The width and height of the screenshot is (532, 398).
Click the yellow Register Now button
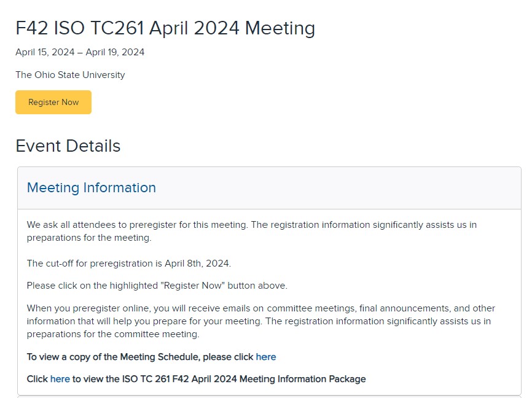(x=53, y=102)
